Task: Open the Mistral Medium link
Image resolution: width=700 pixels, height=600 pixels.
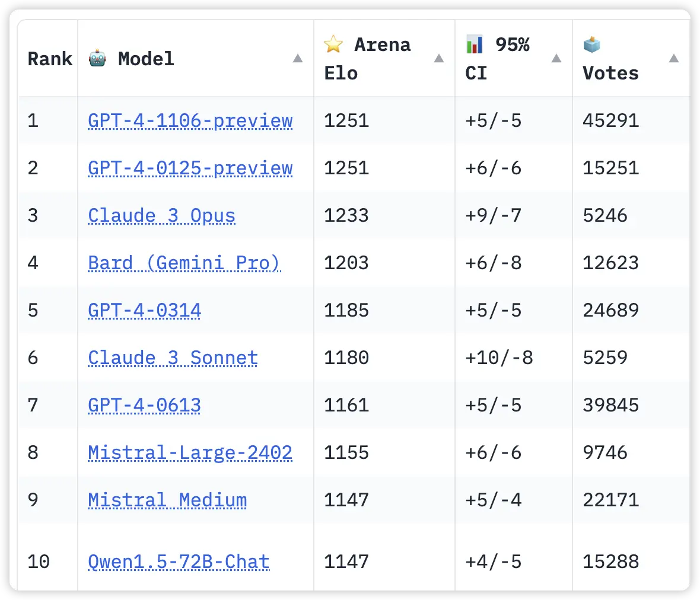Action: coord(167,500)
